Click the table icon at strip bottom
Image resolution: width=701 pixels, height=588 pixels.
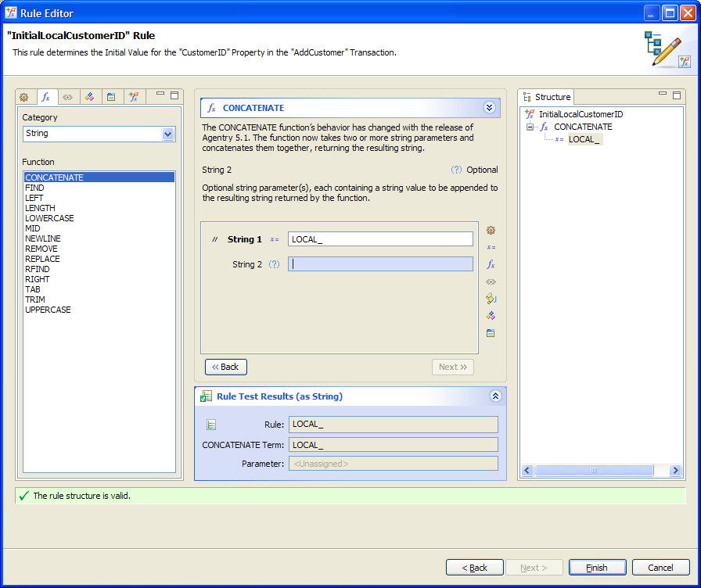491,332
